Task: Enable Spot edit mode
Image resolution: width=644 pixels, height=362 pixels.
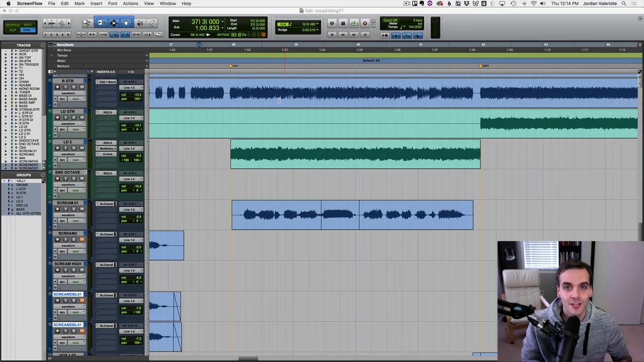Action: tap(28, 25)
